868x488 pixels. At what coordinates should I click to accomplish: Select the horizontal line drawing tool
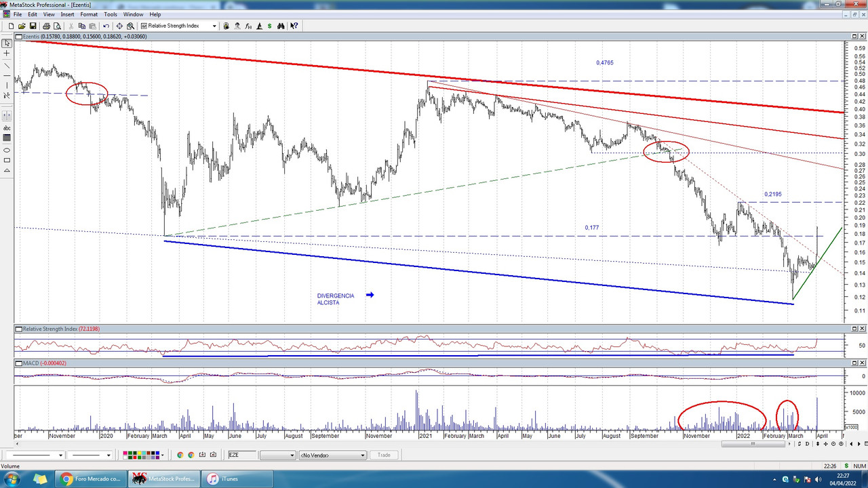click(x=7, y=75)
